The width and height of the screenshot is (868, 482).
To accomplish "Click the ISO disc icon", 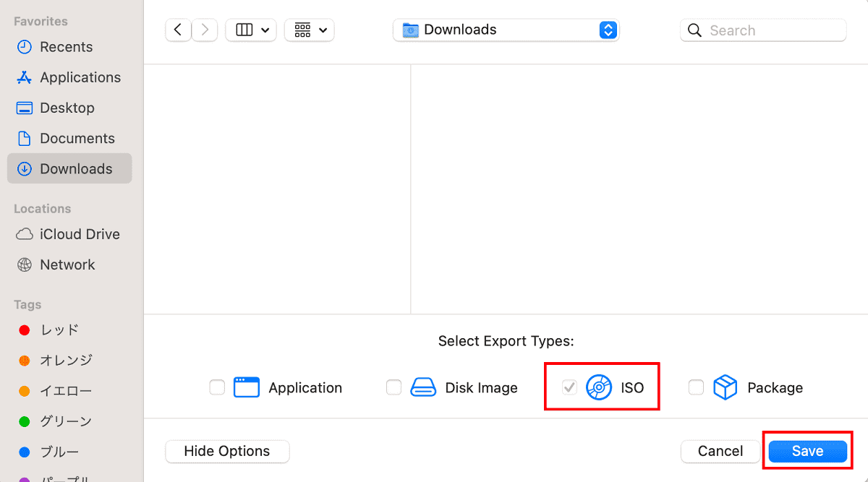I will coord(599,387).
